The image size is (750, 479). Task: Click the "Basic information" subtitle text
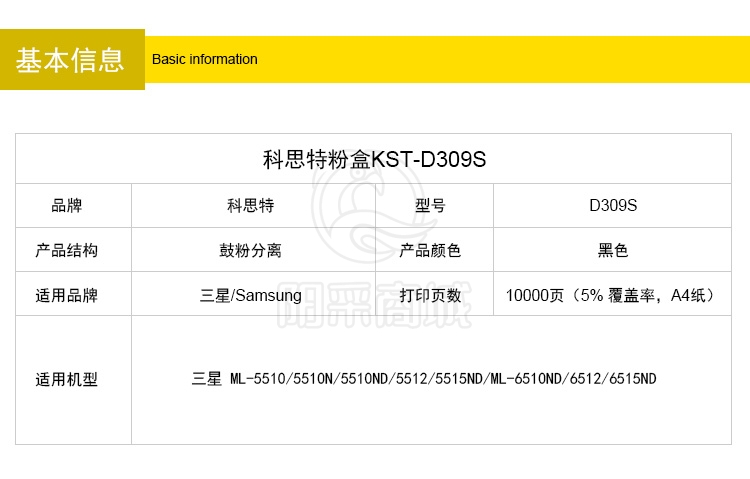205,59
